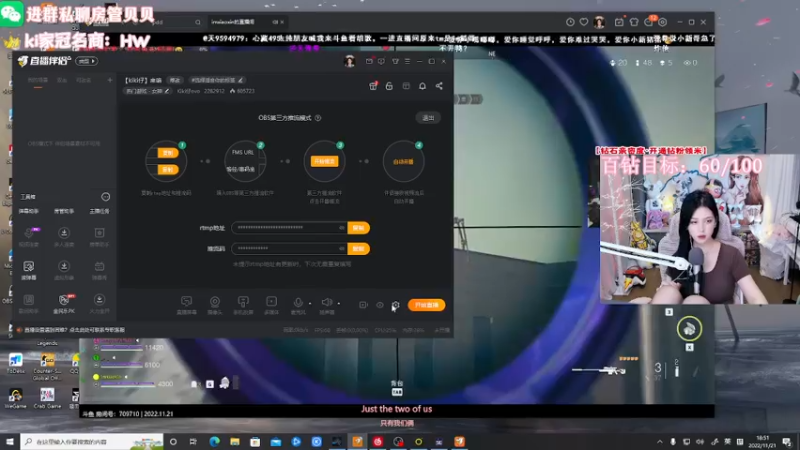Click the user avatar in companion app title bar
The image size is (800, 450).
(349, 61)
